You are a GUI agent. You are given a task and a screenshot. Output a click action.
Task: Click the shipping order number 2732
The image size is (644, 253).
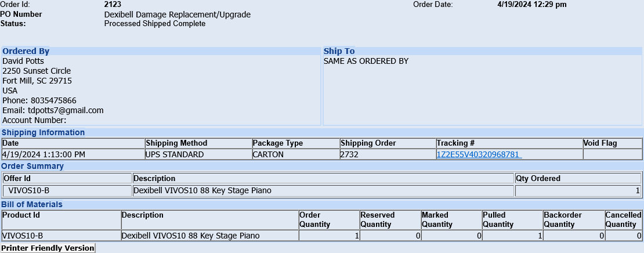[x=350, y=154]
